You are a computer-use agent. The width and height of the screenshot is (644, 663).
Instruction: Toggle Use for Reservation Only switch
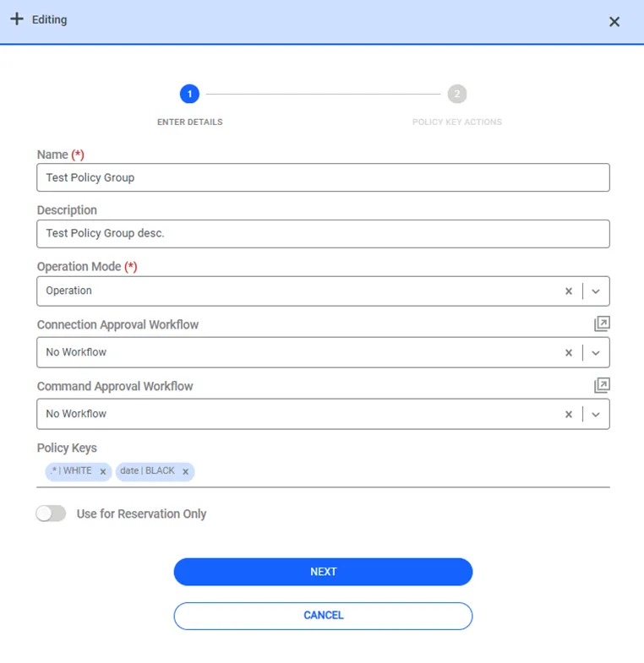[51, 514]
